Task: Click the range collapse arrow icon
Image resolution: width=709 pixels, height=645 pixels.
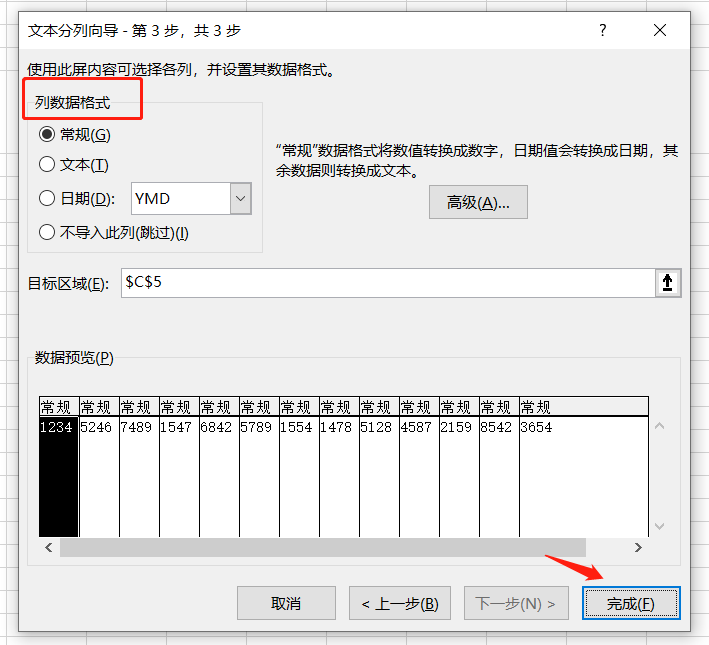Action: pos(667,283)
